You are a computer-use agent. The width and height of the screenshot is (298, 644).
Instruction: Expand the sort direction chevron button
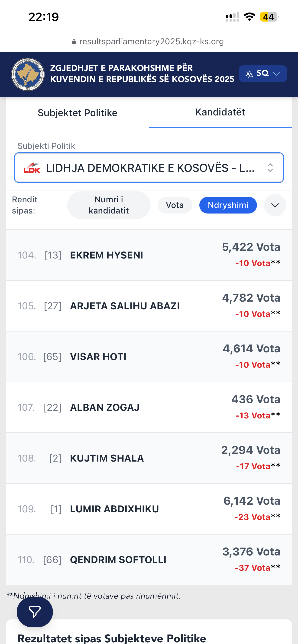(275, 205)
